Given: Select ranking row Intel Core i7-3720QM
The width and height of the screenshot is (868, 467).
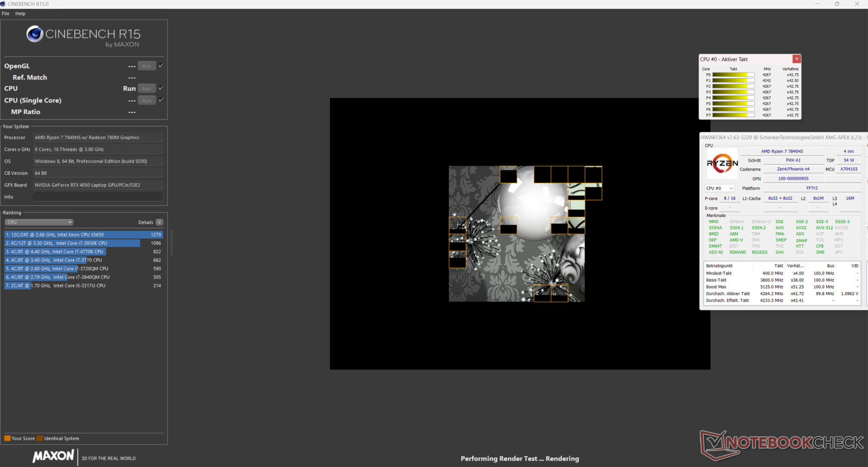Looking at the screenshot, I should 84,269.
